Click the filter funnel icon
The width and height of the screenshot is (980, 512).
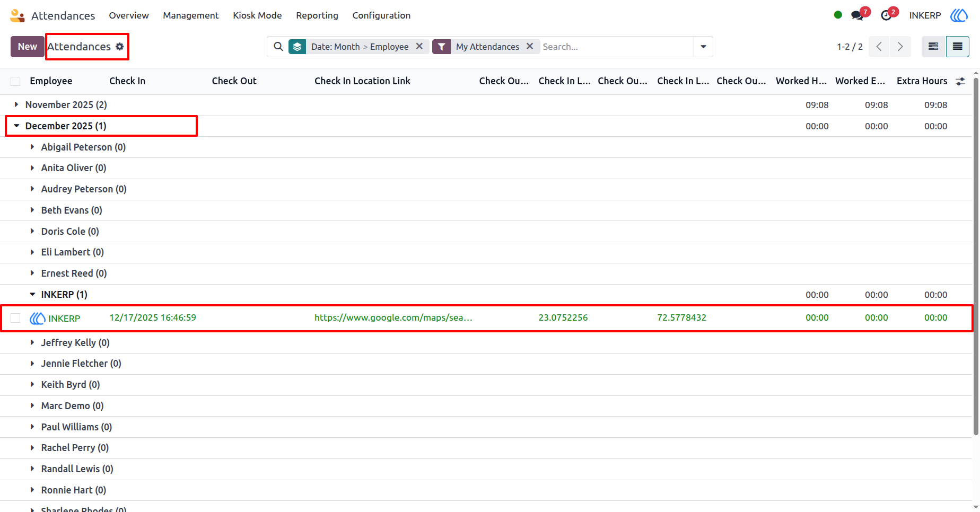(x=441, y=47)
